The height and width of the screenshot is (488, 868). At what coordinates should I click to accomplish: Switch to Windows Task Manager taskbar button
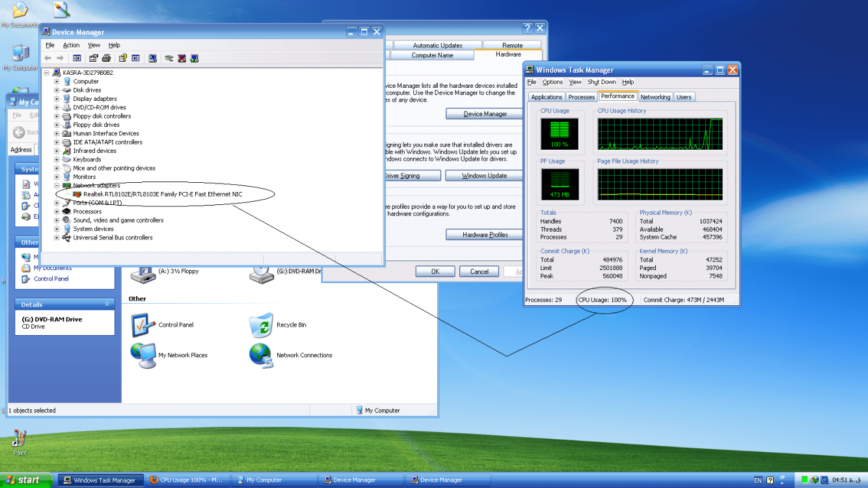coord(100,480)
